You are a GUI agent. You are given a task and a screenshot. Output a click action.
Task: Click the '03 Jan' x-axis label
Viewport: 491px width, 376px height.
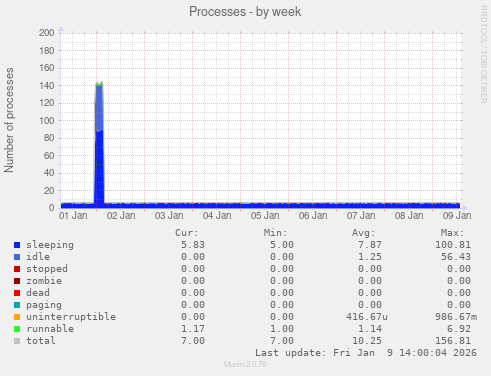(169, 216)
